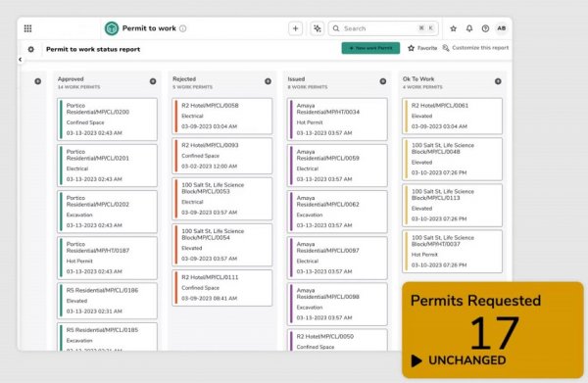
Task: Open 100 Salt St Block/MP/CL/0053 card
Action: tap(222, 199)
